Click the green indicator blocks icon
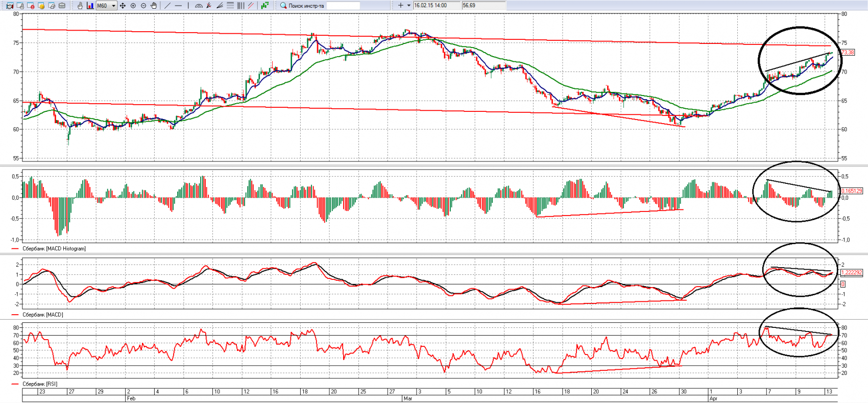This screenshot has height=403, width=868. pyautogui.click(x=264, y=6)
